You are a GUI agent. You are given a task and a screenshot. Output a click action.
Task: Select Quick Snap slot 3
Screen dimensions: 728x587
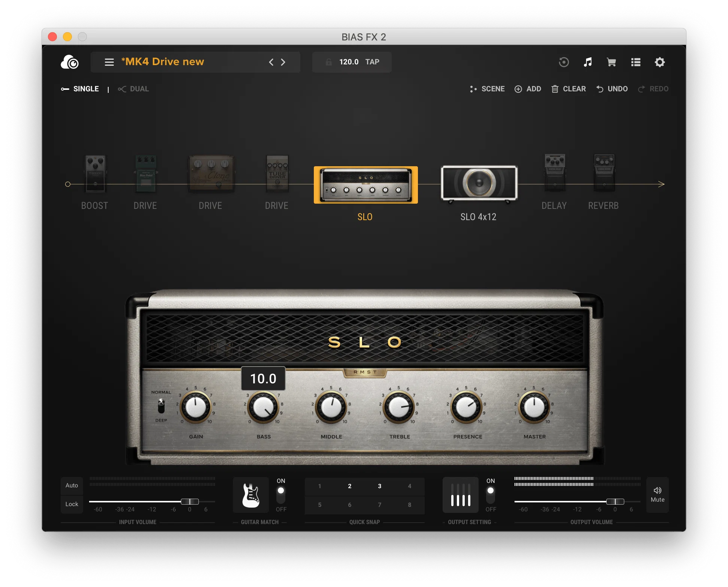(x=380, y=486)
